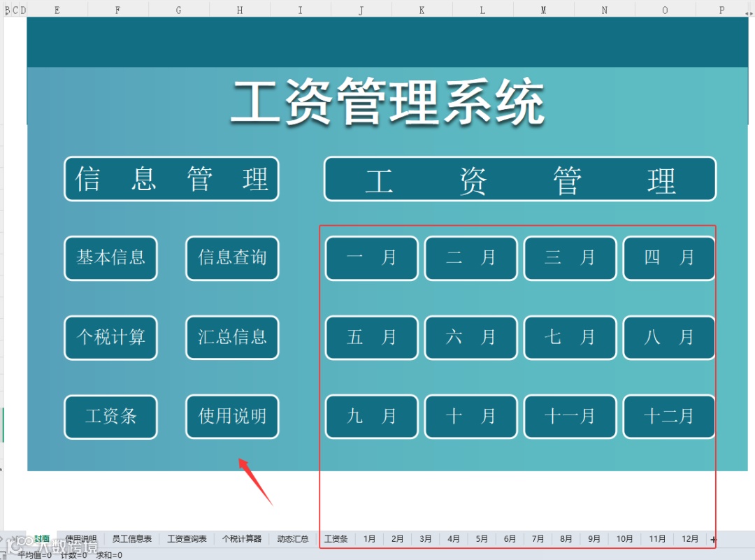
Task: Switch to the 12月 sheet tab
Action: point(690,539)
